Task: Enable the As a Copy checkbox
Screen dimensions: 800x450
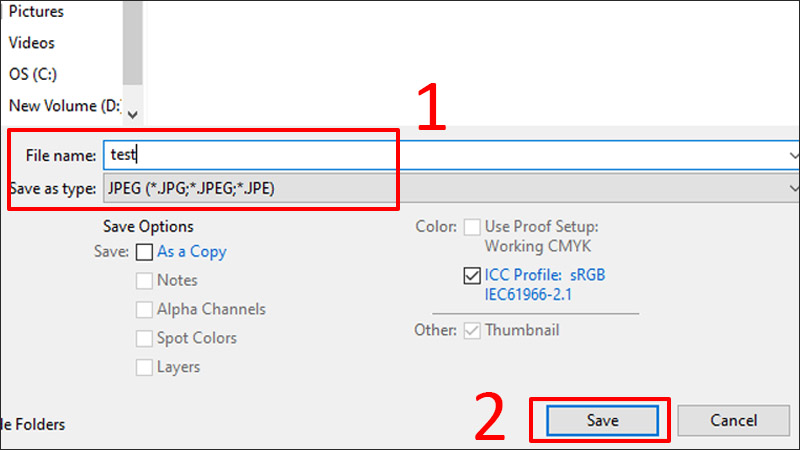Action: click(x=145, y=252)
